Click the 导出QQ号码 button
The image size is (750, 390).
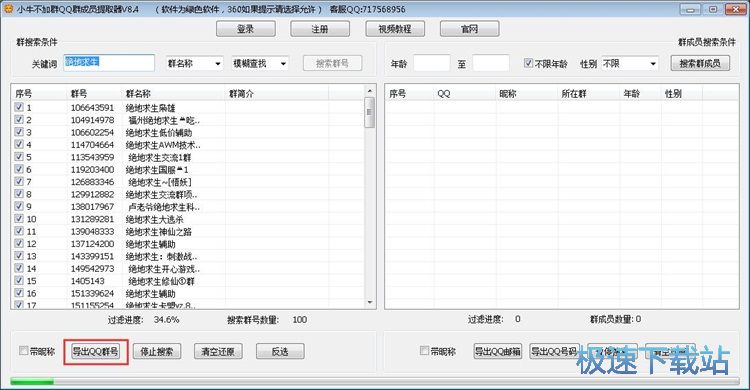click(x=554, y=351)
